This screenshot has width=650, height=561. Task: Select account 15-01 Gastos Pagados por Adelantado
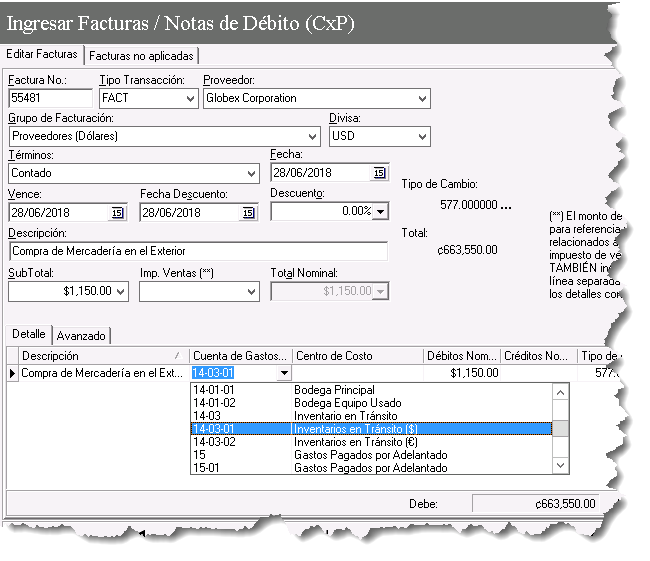point(371,468)
